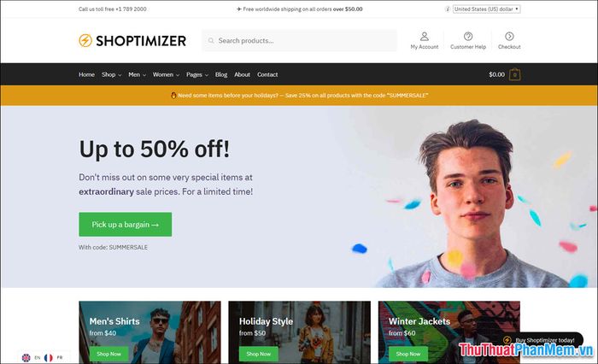The width and height of the screenshot is (598, 364).
Task: Go to the Contact page
Action: point(267,74)
